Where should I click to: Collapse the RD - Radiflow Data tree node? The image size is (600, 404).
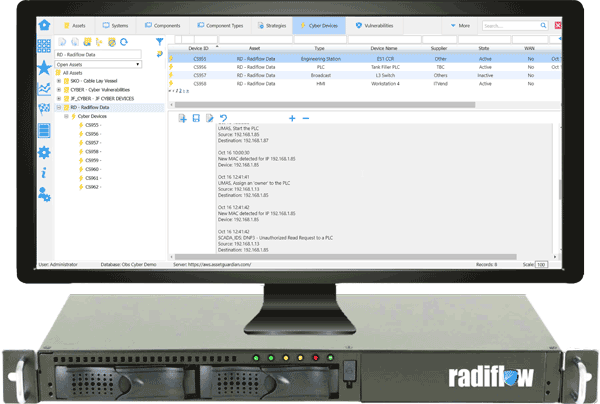pos(59,107)
